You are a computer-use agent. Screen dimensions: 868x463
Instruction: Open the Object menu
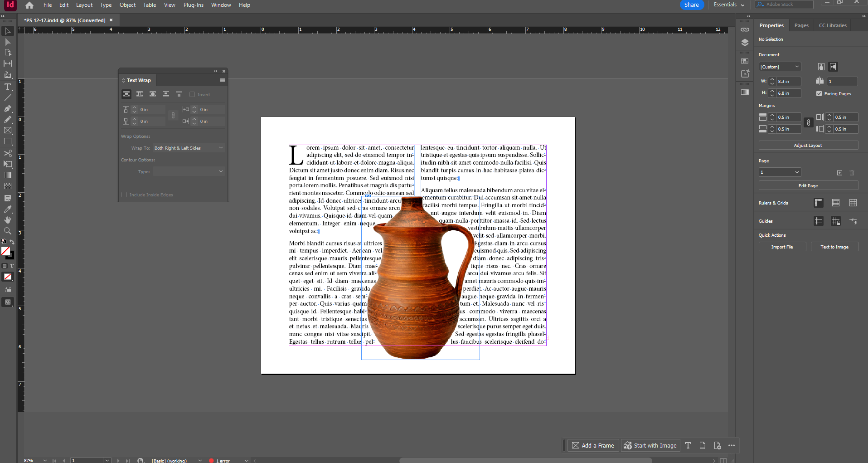pos(127,5)
